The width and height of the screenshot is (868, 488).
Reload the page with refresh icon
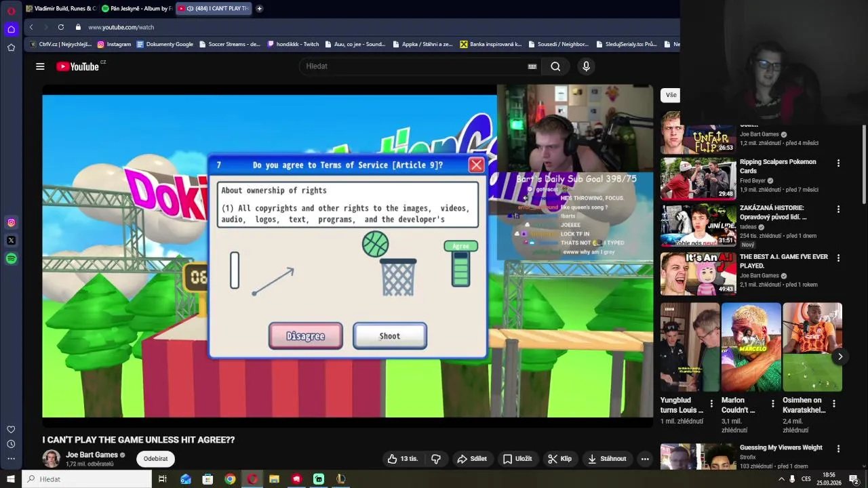[x=61, y=27]
